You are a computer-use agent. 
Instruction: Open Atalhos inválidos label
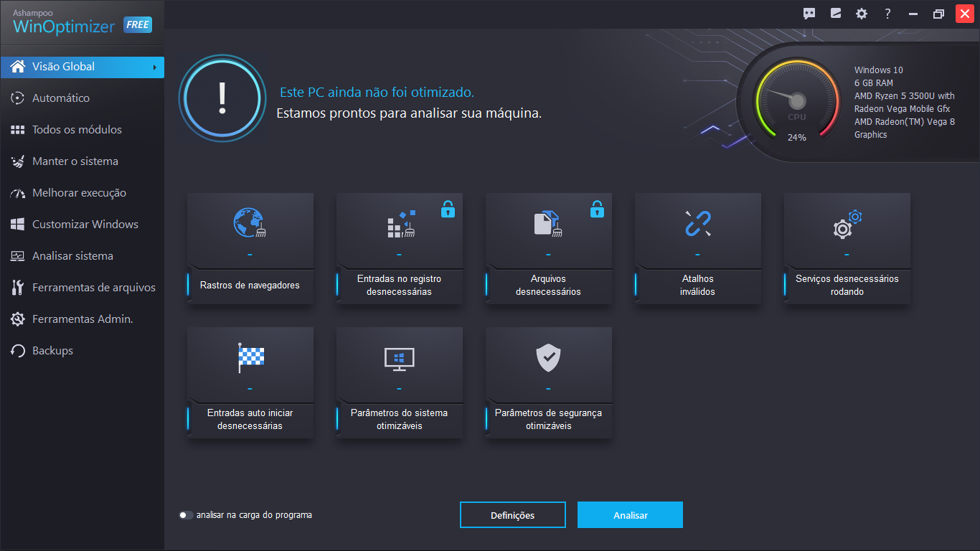pos(697,286)
